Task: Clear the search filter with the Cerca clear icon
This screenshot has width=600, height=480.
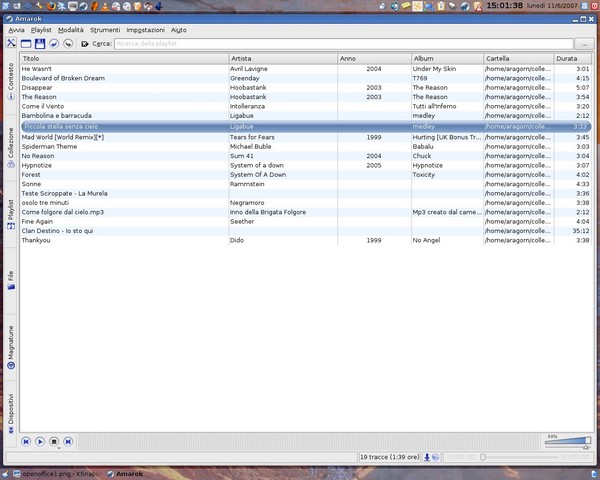Action: point(85,44)
